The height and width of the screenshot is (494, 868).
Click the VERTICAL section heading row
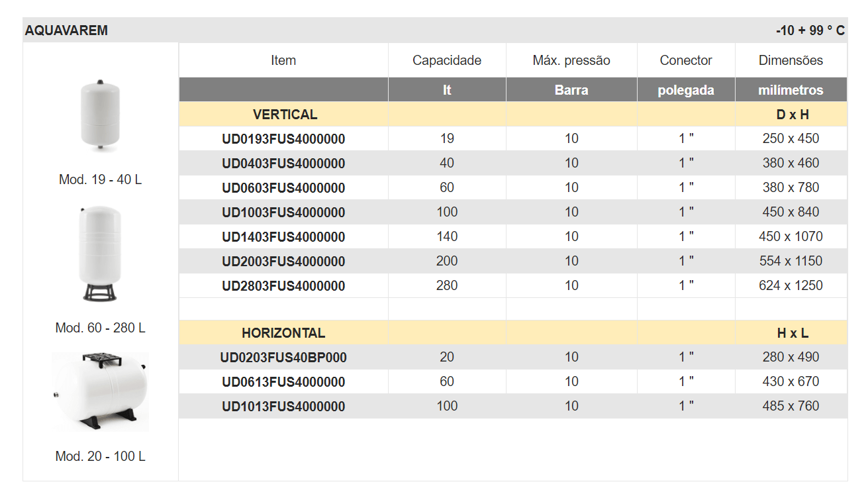(285, 115)
